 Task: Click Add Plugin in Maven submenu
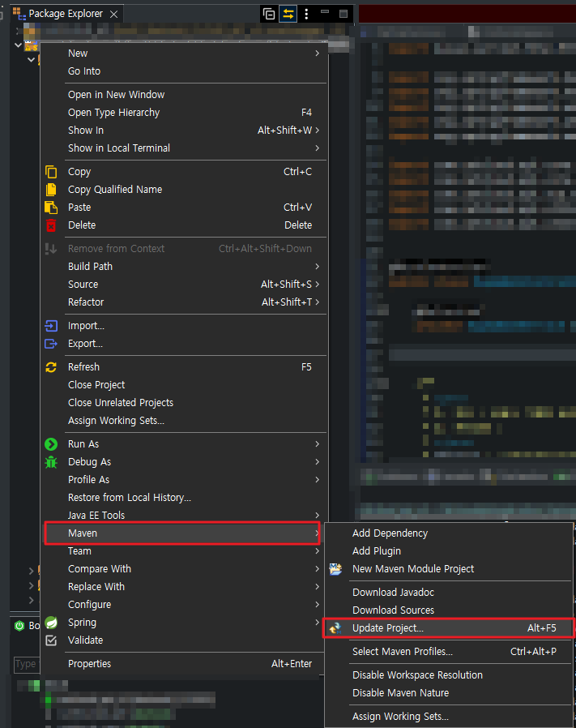pos(448,551)
